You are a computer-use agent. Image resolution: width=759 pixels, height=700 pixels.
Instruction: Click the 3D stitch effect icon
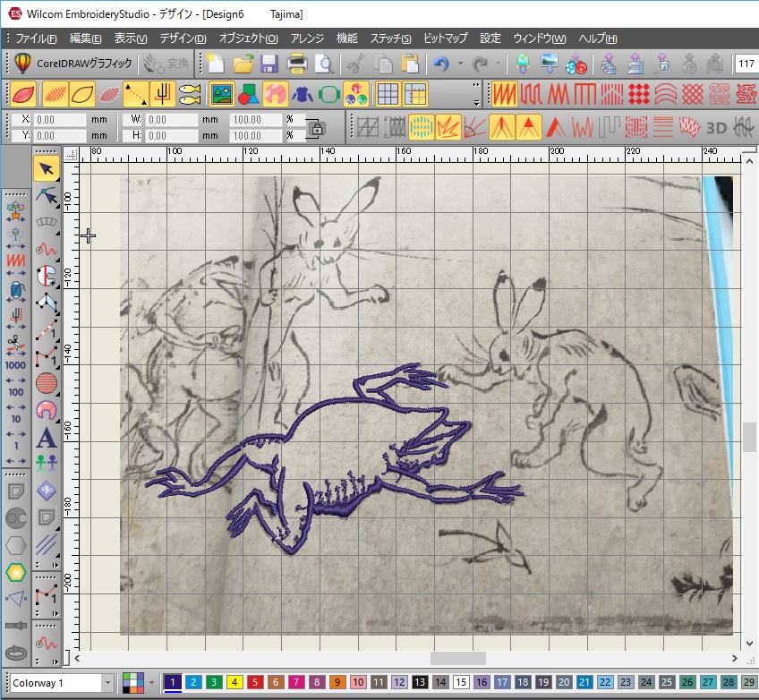pyautogui.click(x=716, y=128)
